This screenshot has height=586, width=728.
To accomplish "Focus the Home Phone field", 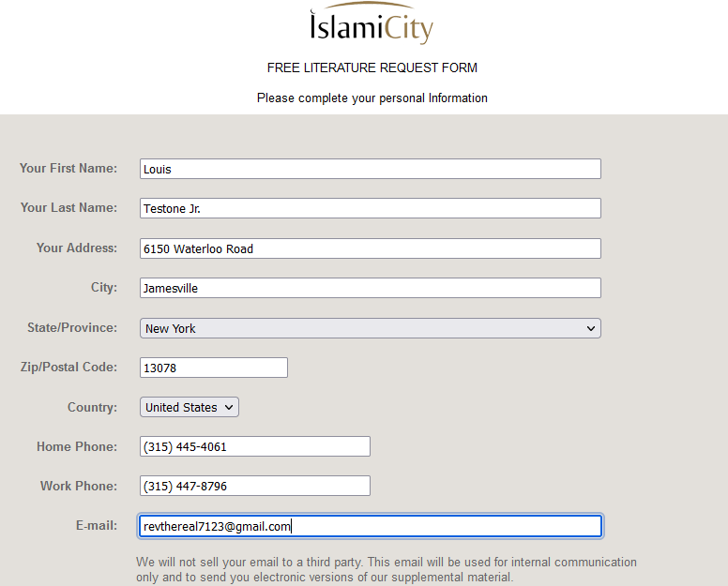I will point(255,446).
